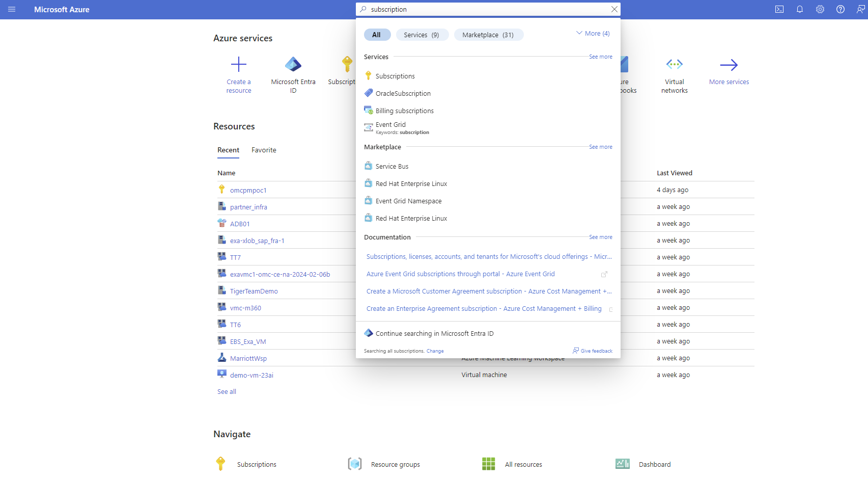Open the first Red Hat Enterprise Linux result
This screenshot has height=479, width=868.
[x=411, y=183]
